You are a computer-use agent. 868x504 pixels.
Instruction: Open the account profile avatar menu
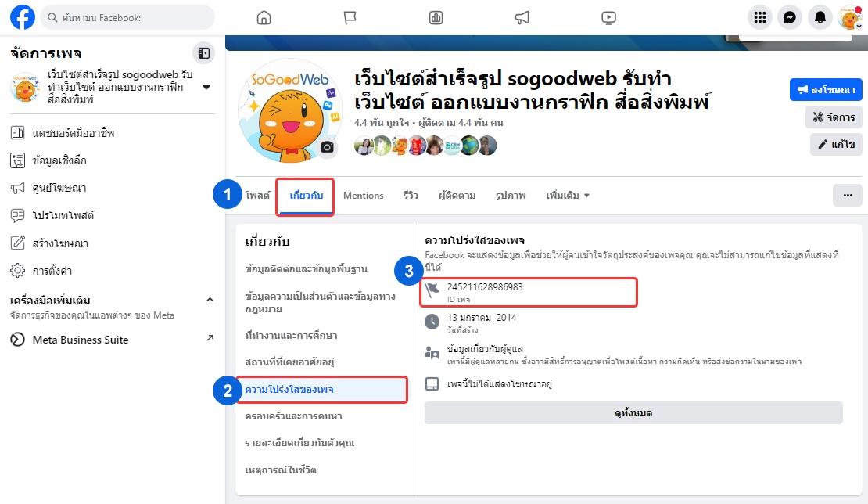tap(850, 18)
